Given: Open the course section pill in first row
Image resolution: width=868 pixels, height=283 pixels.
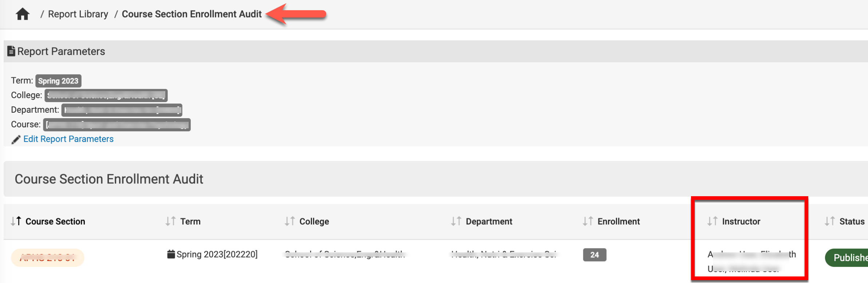Looking at the screenshot, I should click(x=48, y=258).
